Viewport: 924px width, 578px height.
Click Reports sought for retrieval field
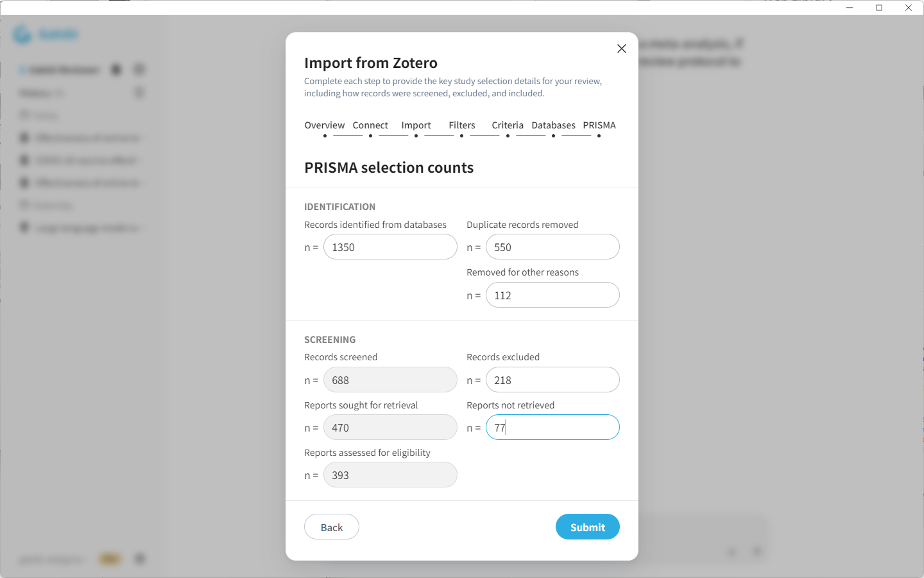[x=390, y=428]
